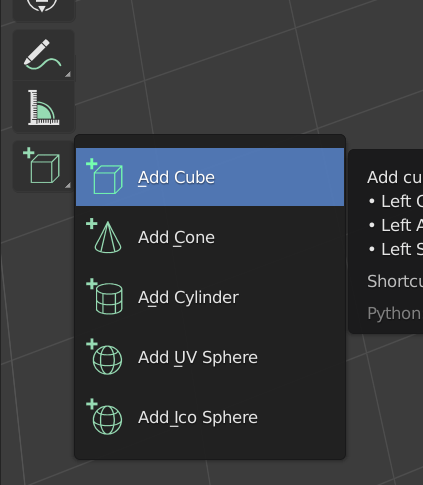This screenshot has height=485, width=423.
Task: Select the Add Cube toolbar tool
Action: pos(44,166)
